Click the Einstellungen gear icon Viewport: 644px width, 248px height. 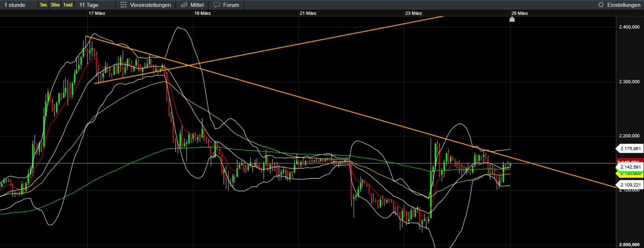click(601, 5)
